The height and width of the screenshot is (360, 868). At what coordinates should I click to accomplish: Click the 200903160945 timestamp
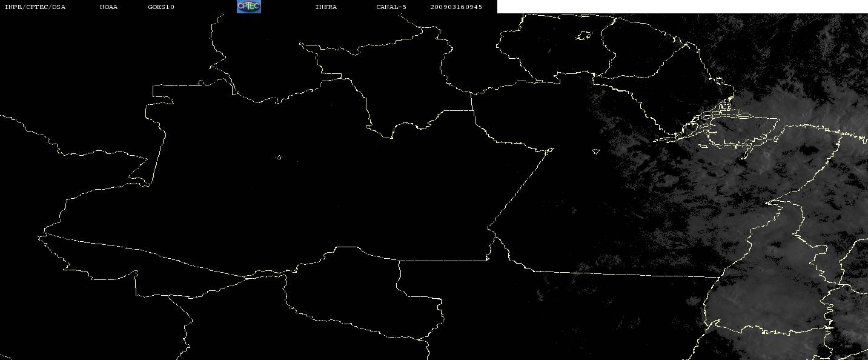click(x=456, y=7)
